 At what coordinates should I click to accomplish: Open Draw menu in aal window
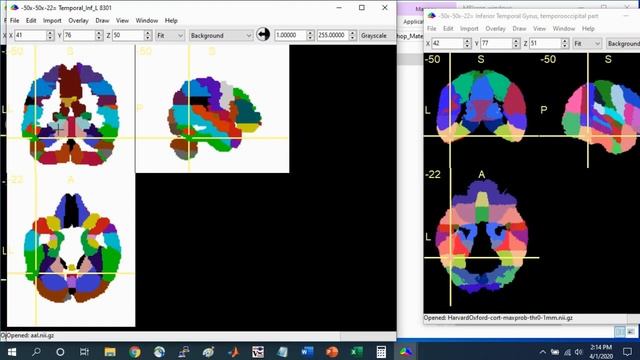point(102,20)
